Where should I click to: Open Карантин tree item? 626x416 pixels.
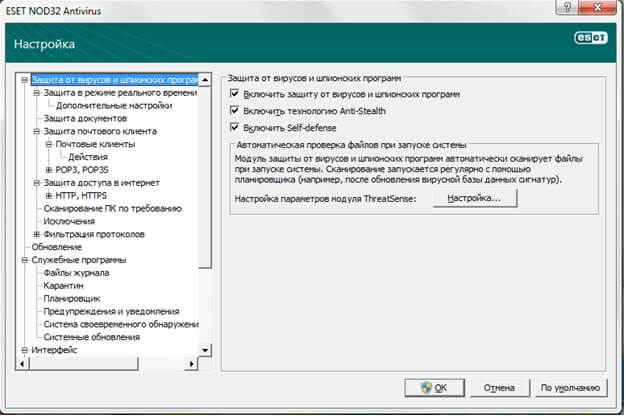(x=63, y=286)
